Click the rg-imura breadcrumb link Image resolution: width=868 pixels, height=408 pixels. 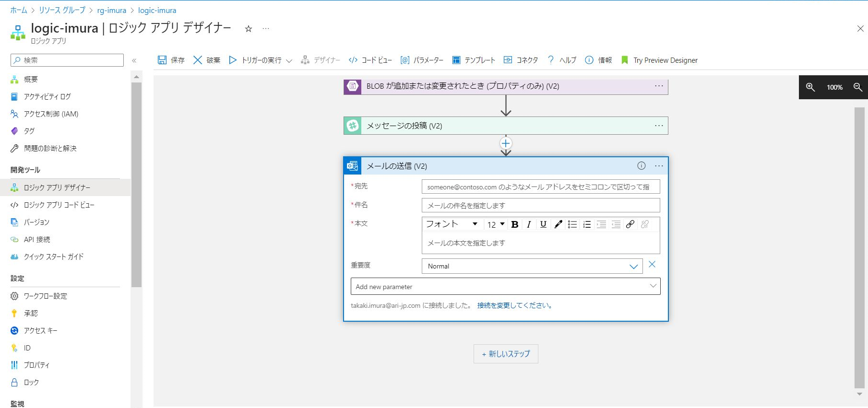[111, 10]
